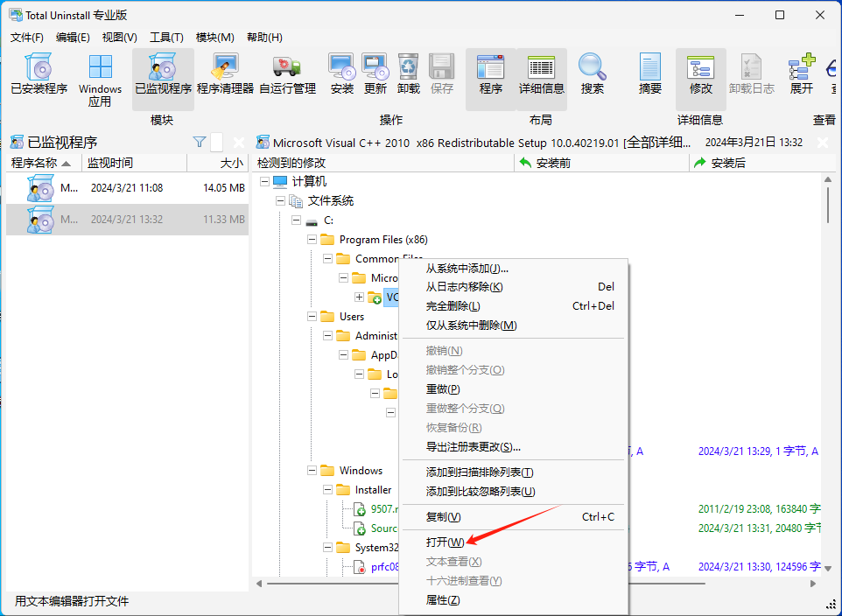Open 文件(F) menu
This screenshot has height=616, width=842.
[27, 37]
